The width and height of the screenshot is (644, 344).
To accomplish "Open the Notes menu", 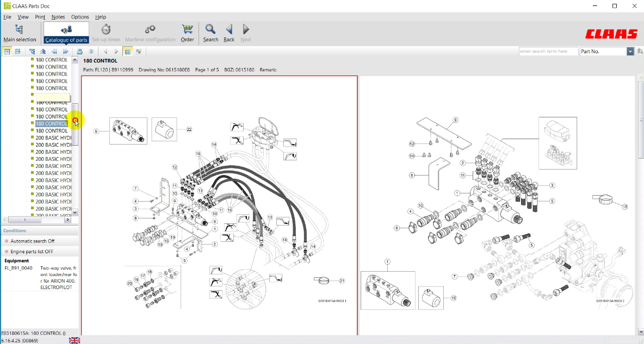I will 58,17.
